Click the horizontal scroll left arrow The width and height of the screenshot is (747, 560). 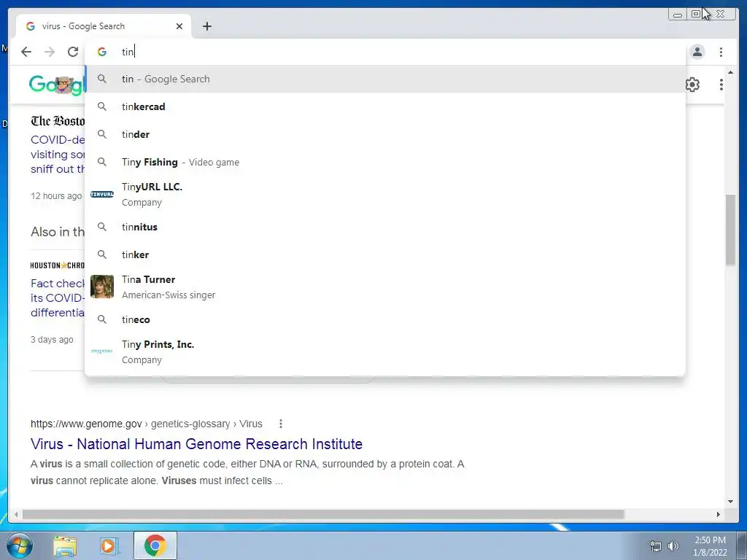click(16, 514)
